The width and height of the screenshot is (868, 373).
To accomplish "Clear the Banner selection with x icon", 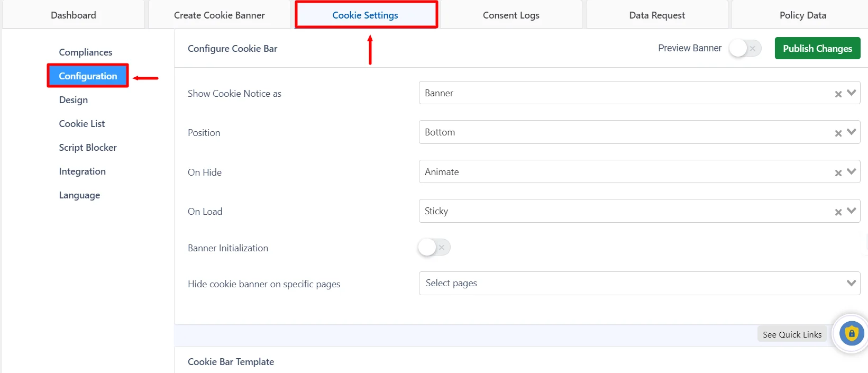I will pos(838,94).
